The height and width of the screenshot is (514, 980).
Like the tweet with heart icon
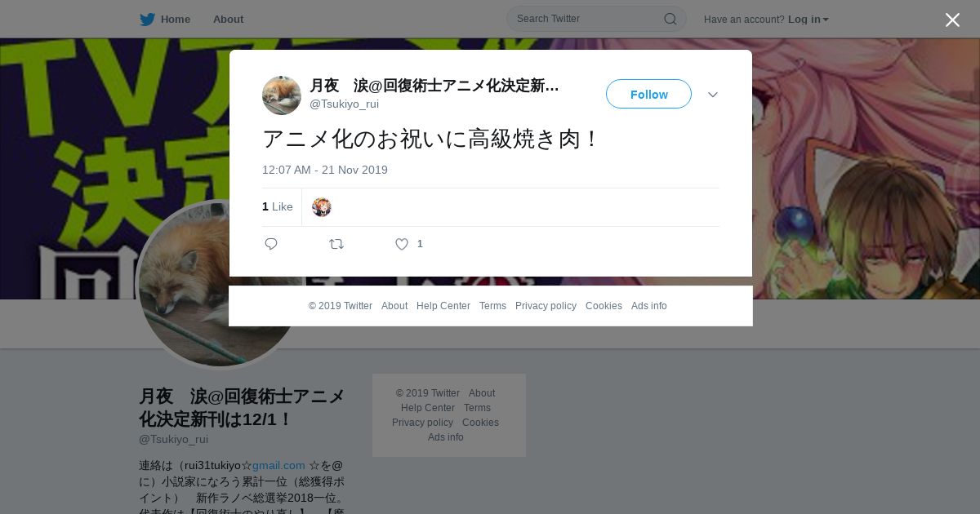click(402, 244)
